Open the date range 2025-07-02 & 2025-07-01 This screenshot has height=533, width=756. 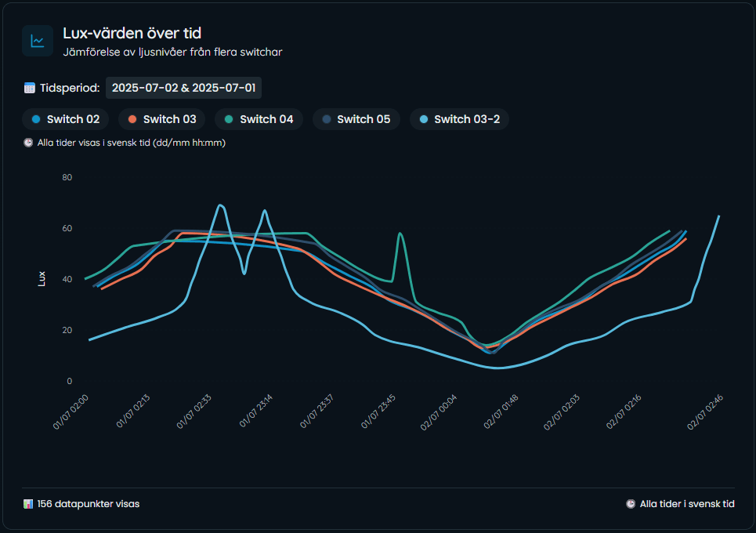point(183,88)
